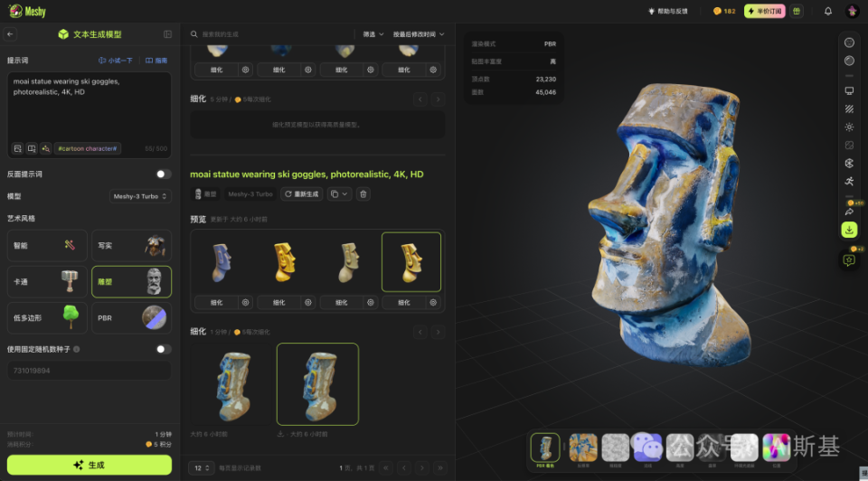
Task: Click the polyhedron mesh icon in viewer toolbar
Action: click(849, 164)
